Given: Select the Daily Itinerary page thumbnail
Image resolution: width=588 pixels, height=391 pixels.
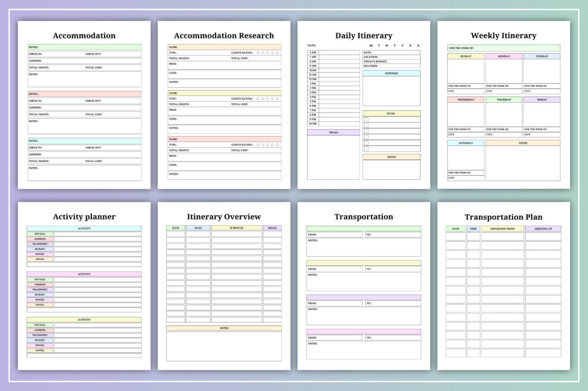Looking at the screenshot, I should [363, 104].
